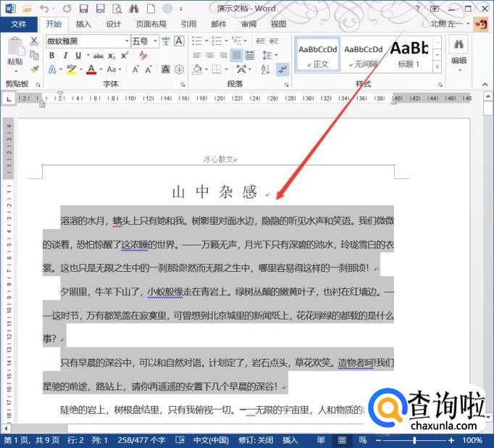
Task: Click the Undo arrow icon
Action: (x=45, y=9)
